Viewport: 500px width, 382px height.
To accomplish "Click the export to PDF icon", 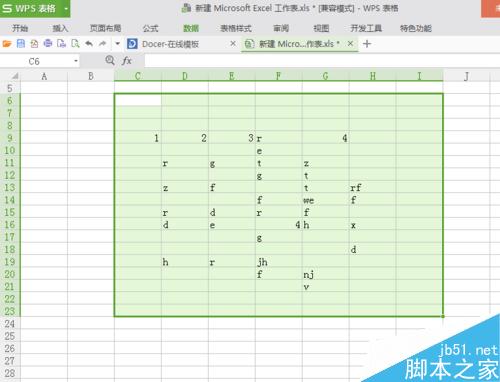I will click(34, 44).
